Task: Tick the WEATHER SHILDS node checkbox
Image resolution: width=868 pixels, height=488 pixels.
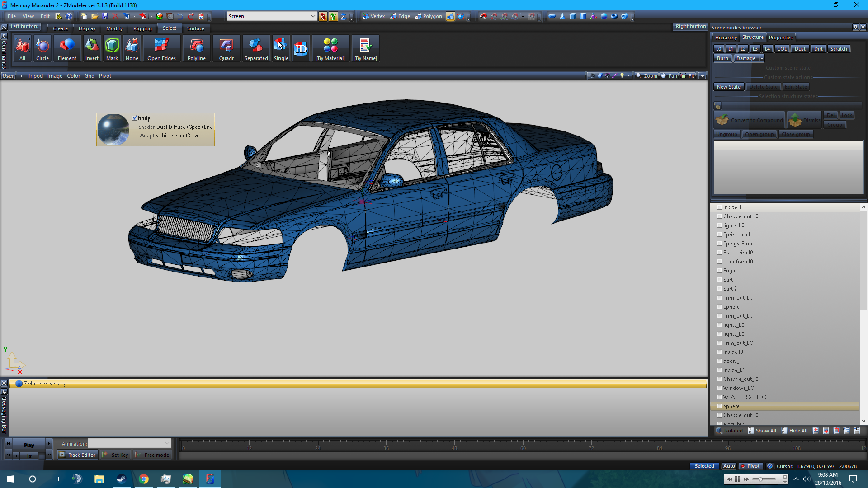Action: [x=719, y=397]
